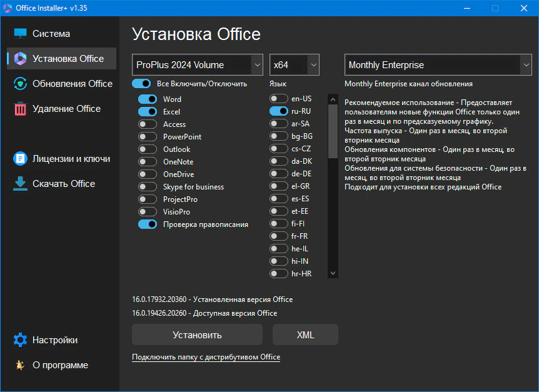The width and height of the screenshot is (539, 392).
Task: Click the Подключить папку с дистрибутивом Office link
Action: tap(206, 357)
